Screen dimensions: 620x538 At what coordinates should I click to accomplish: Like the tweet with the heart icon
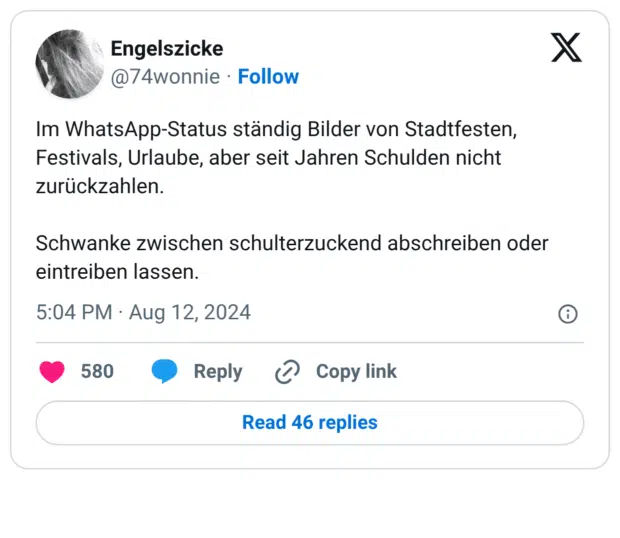click(52, 372)
